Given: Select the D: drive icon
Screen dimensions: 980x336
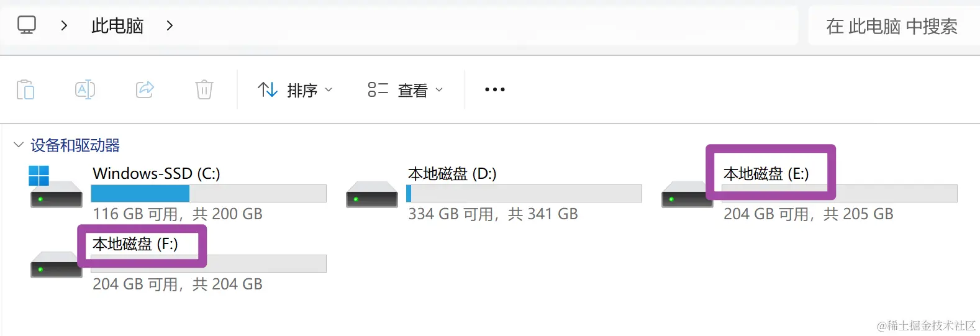Looking at the screenshot, I should pyautogui.click(x=371, y=194).
